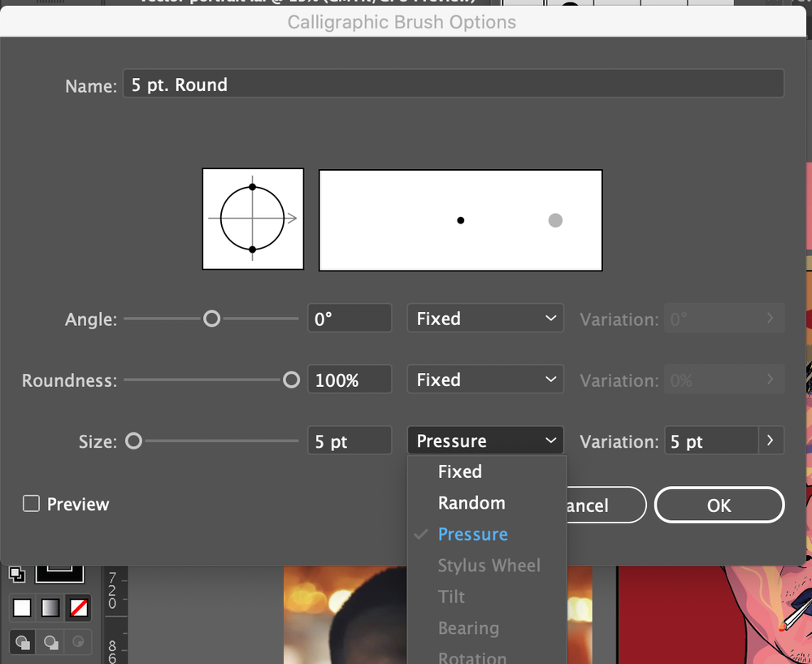
Task: Select Tilt in the open Pressure menu
Action: 451,597
